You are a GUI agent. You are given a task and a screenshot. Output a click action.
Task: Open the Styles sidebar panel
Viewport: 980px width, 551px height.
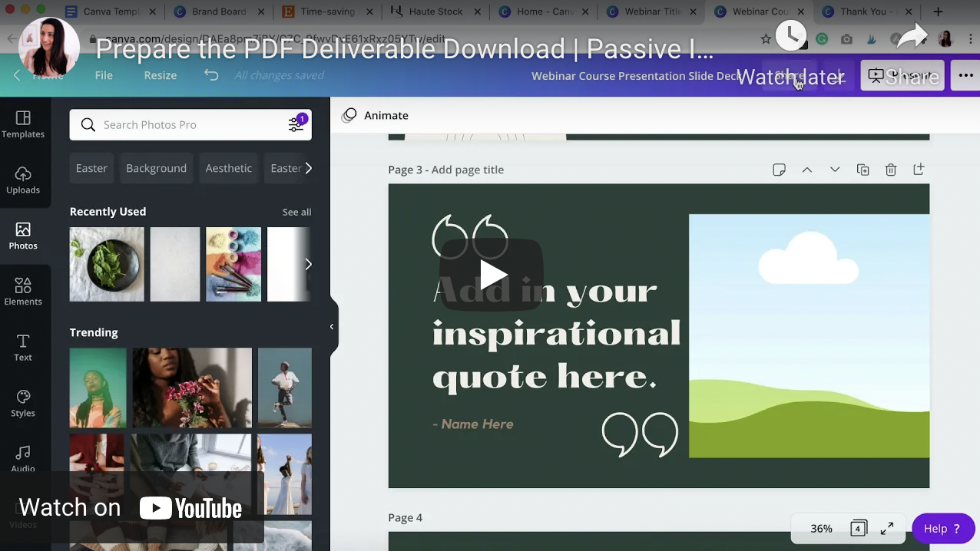[23, 404]
